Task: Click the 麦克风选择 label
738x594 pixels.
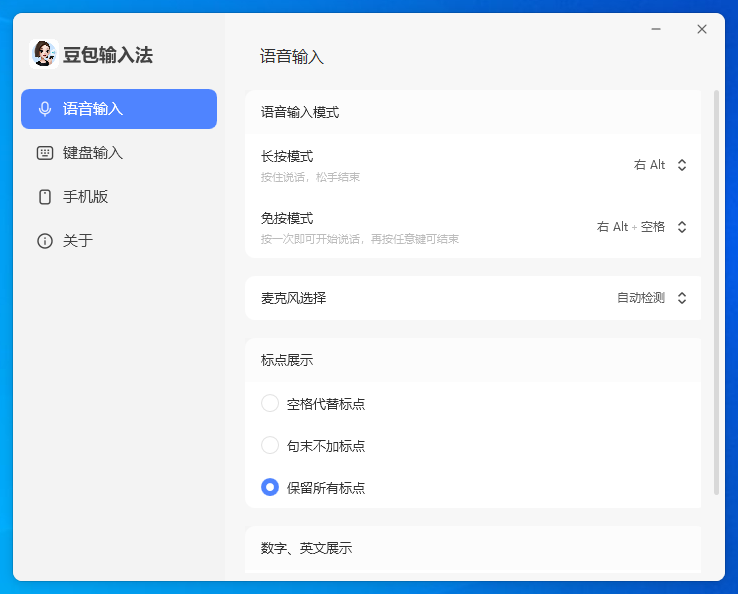Action: [x=293, y=298]
